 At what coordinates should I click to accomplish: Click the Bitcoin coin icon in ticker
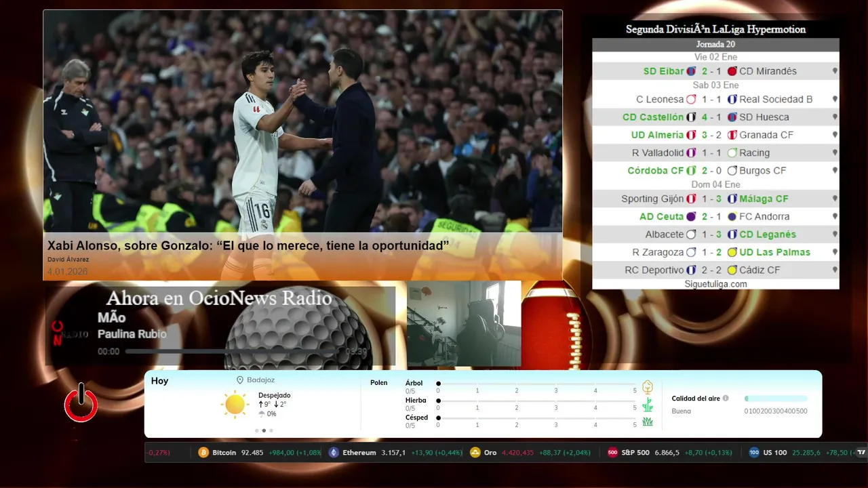(203, 453)
